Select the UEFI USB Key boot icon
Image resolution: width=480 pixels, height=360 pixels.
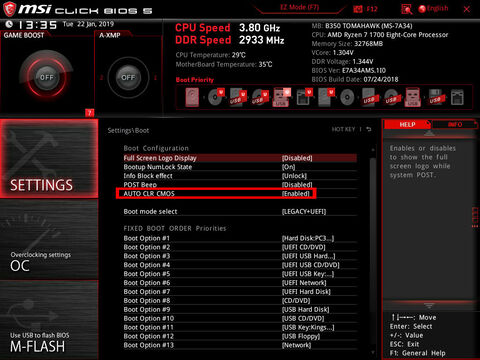tap(282, 97)
